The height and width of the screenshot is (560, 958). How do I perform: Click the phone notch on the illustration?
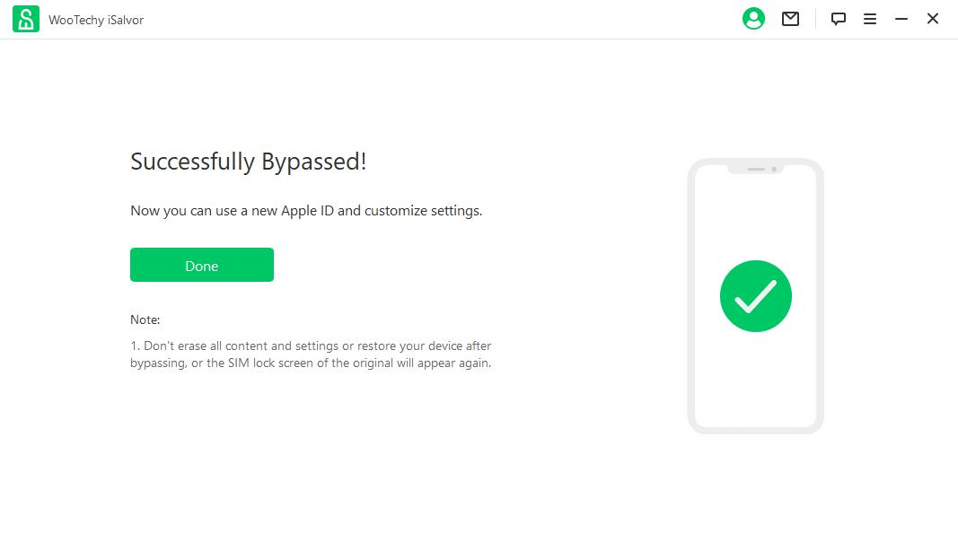[755, 169]
